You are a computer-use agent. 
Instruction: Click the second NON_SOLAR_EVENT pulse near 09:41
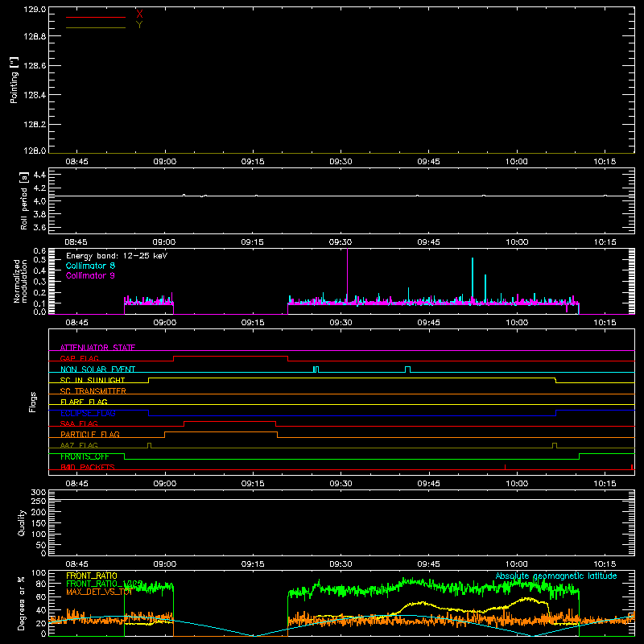point(407,369)
